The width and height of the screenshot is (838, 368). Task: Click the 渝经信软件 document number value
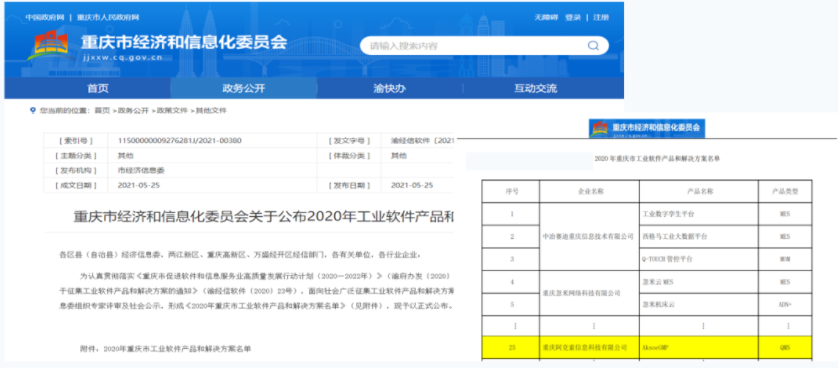click(x=422, y=141)
